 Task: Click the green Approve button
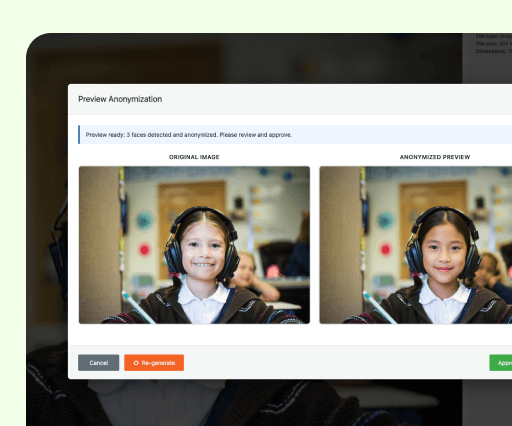tap(501, 363)
